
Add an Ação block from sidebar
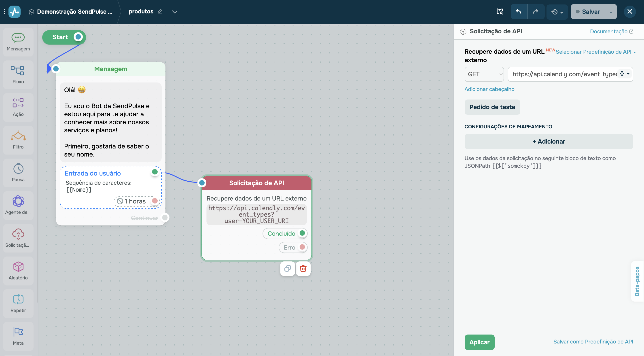[x=18, y=107]
